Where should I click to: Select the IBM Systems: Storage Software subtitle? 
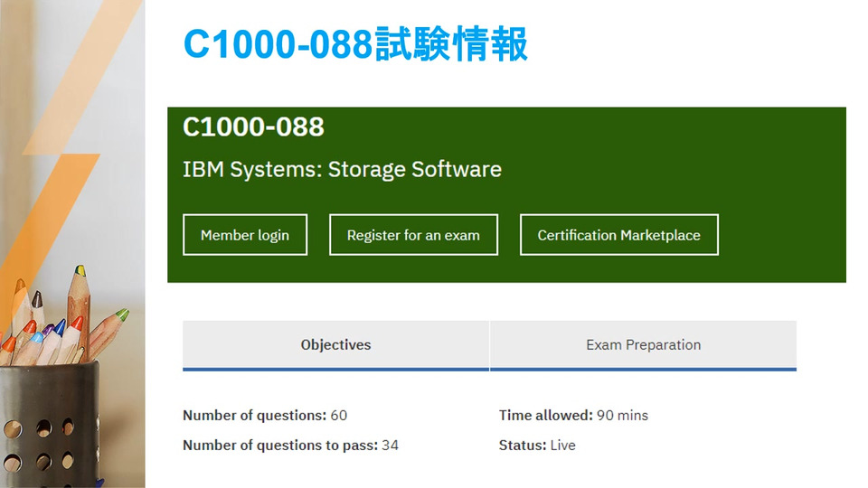342,169
